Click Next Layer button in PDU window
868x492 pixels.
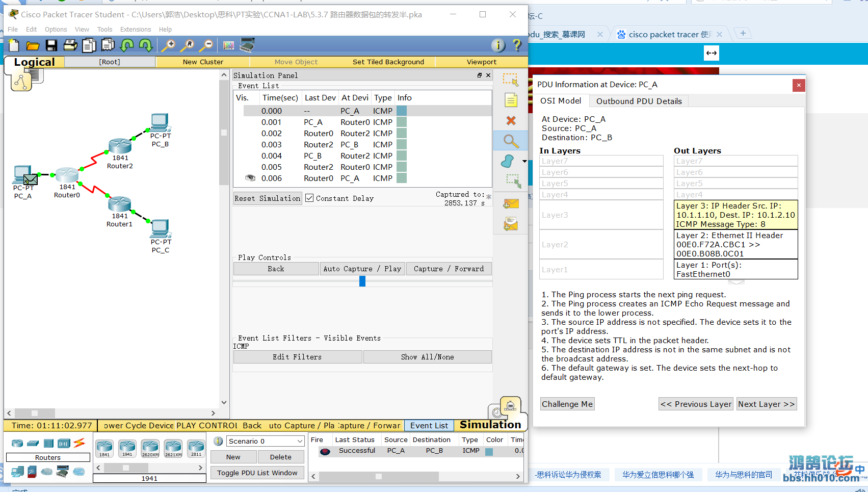tap(767, 404)
